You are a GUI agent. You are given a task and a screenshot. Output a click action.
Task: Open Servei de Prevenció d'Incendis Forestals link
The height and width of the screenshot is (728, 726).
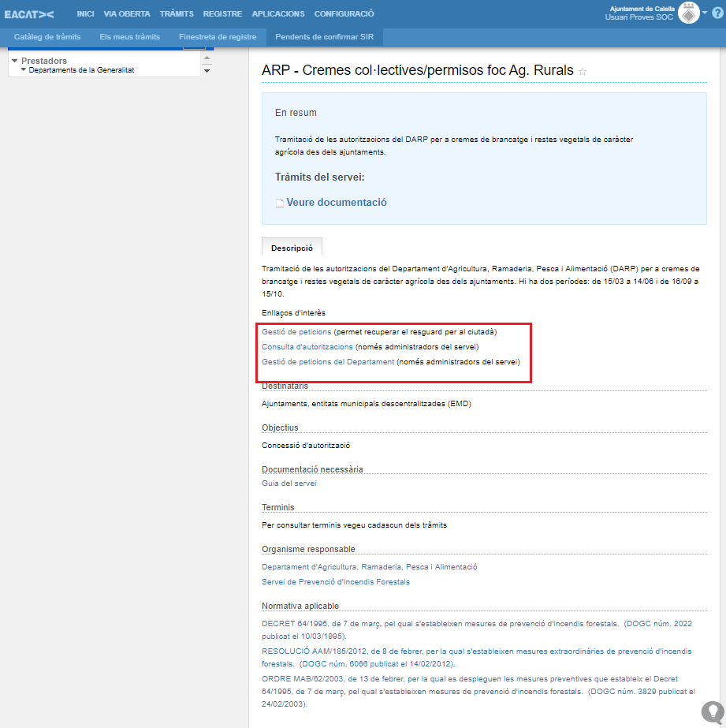(335, 582)
